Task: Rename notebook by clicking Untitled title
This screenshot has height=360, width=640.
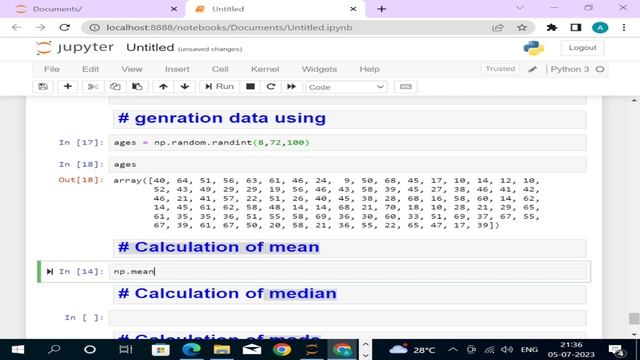Action: (x=150, y=48)
